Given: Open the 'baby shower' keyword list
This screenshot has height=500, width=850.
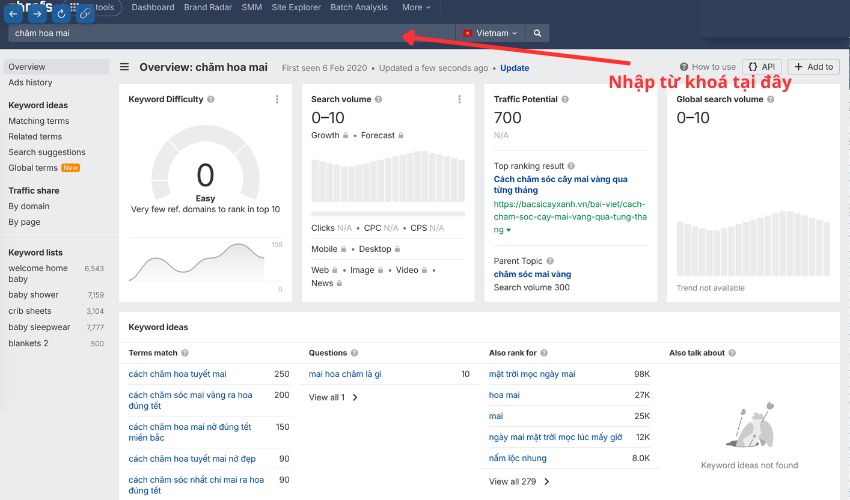Looking at the screenshot, I should coord(34,295).
